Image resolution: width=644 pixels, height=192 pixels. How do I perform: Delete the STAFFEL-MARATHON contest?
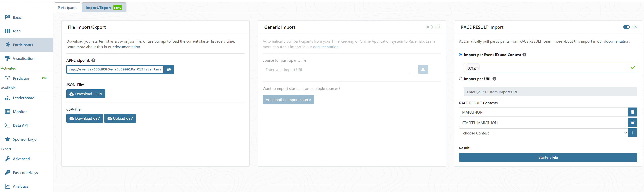click(633, 123)
